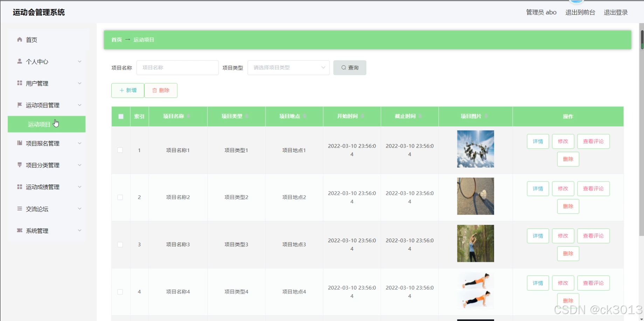The height and width of the screenshot is (321, 644).
Task: Click the grid icon beside 运动成绩管理
Action: coord(20,187)
